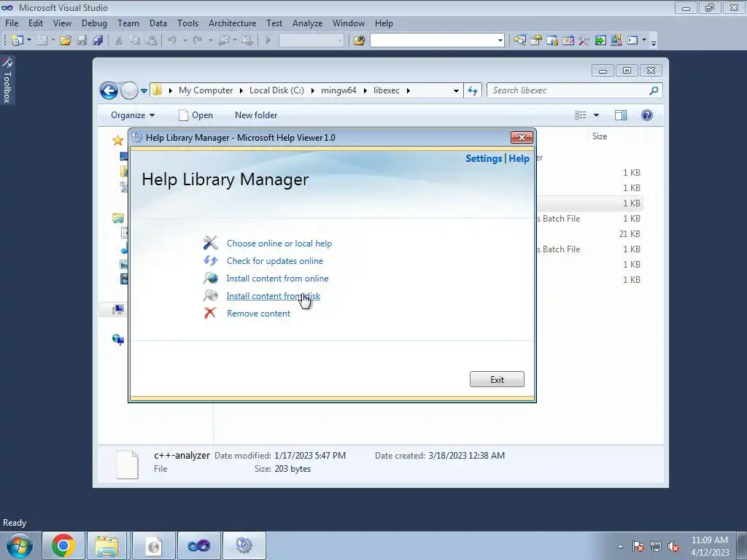Expand Command Window dropdown arrow in toolbar
Screen dimensions: 747x560
(643, 41)
